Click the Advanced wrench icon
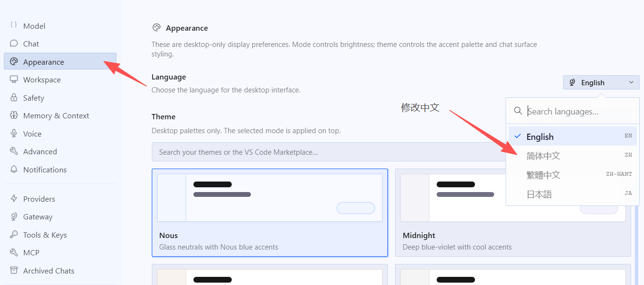 pyautogui.click(x=14, y=151)
